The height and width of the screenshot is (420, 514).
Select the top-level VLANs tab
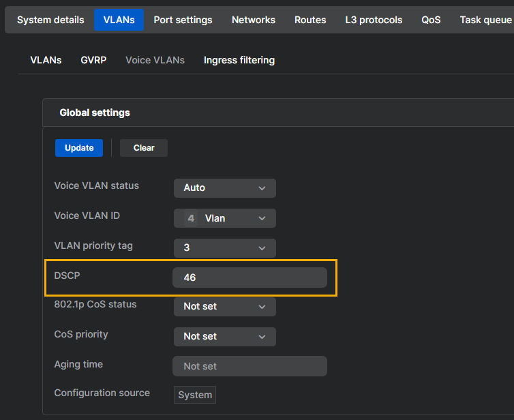[x=119, y=20]
